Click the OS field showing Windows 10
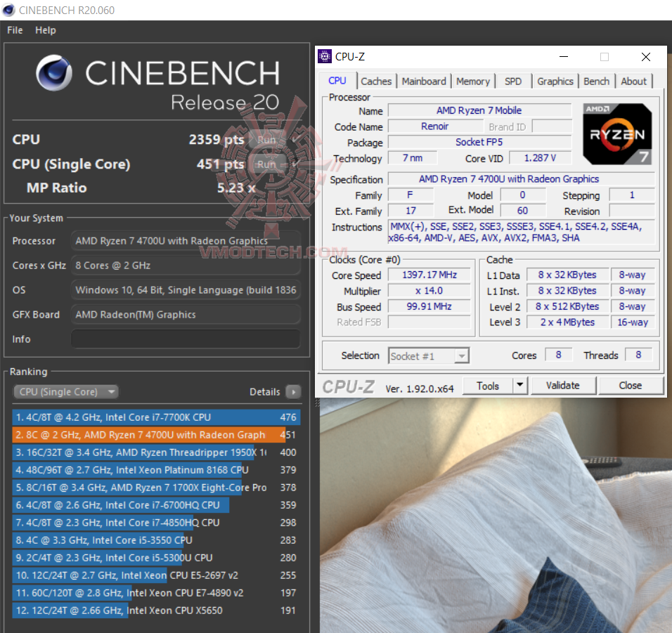Viewport: 672px width, 633px height. [186, 290]
